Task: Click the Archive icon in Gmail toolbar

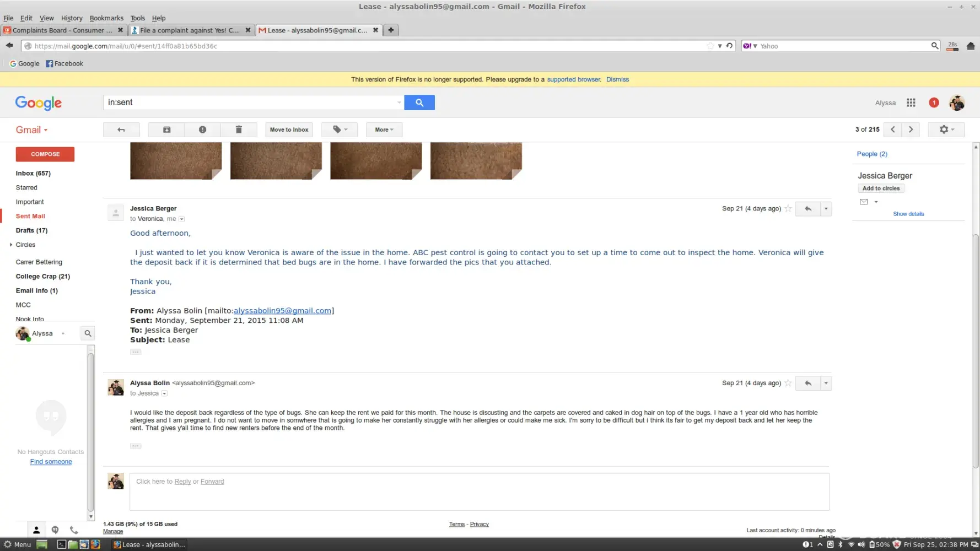Action: coord(166,129)
